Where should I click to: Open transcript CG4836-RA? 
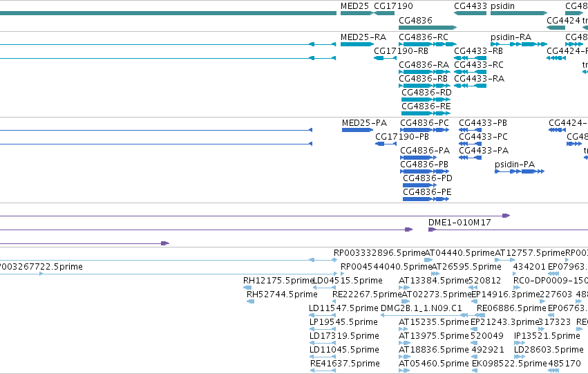tap(424, 72)
